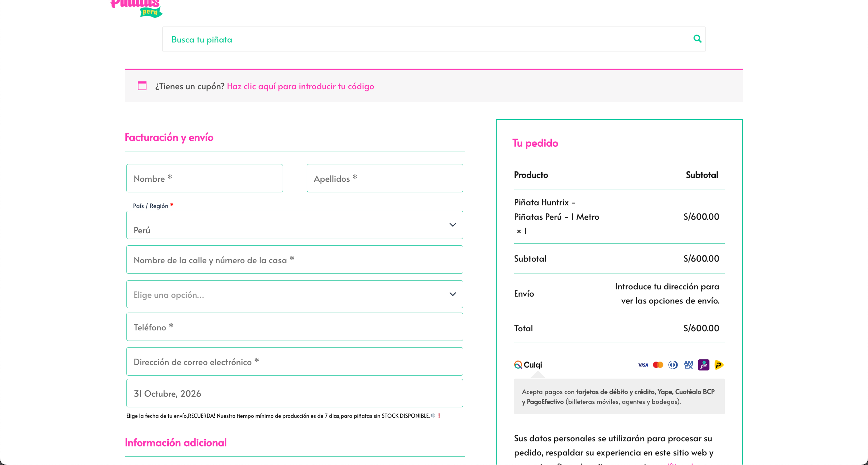Click the Piñatas Perú logo
The width and height of the screenshot is (868, 465).
(x=136, y=8)
